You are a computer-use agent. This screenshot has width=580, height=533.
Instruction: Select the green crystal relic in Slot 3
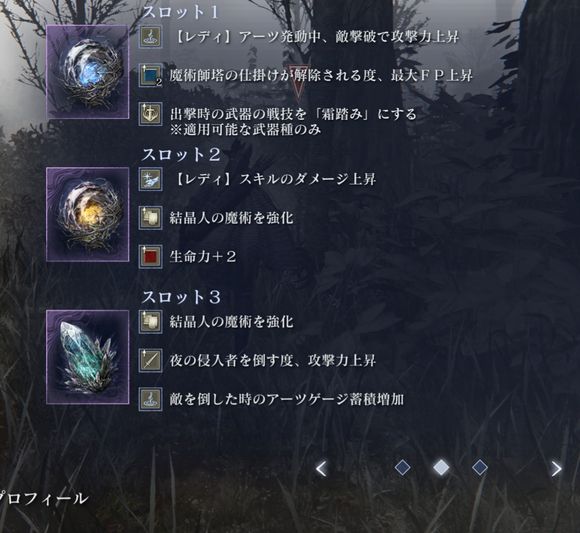pyautogui.click(x=88, y=357)
